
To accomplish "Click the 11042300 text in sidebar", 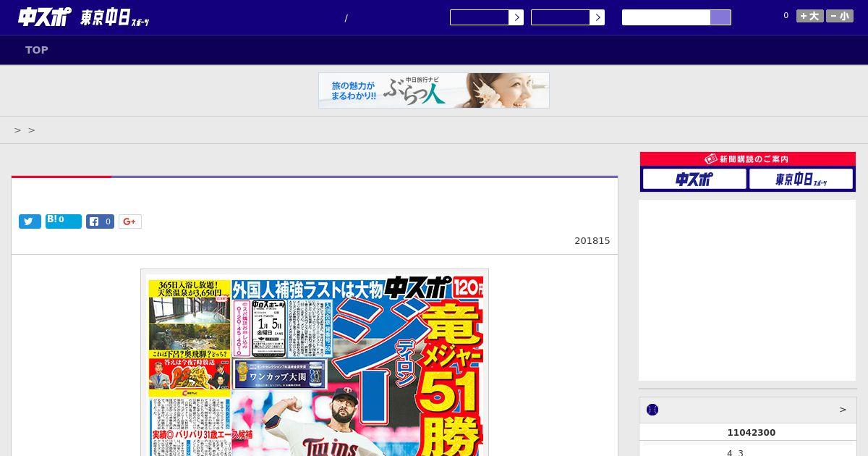I will coord(751,433).
